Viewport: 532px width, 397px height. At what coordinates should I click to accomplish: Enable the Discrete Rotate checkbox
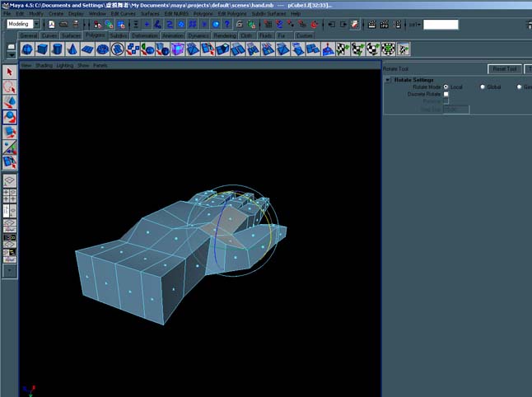446,94
